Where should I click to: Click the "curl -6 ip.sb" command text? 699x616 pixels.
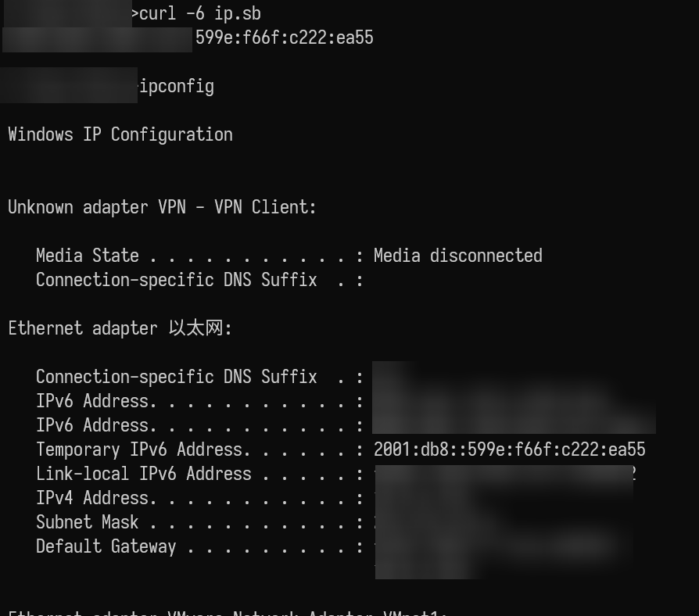[x=200, y=13]
